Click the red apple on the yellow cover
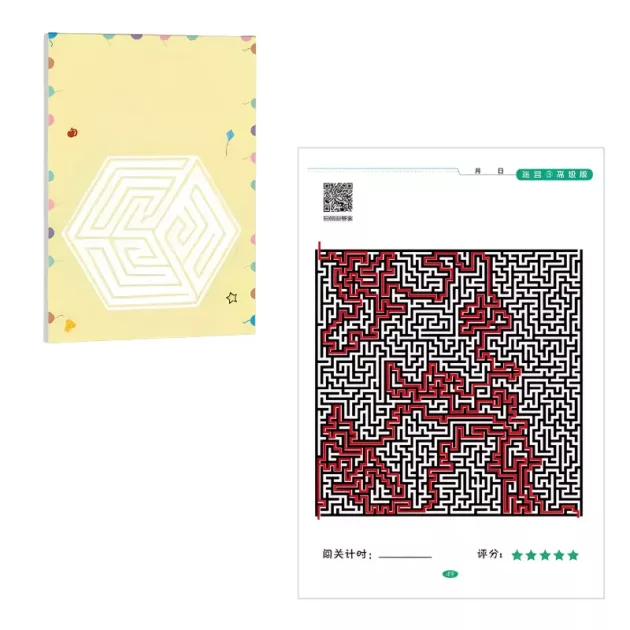The height and width of the screenshot is (630, 630). pyautogui.click(x=72, y=132)
